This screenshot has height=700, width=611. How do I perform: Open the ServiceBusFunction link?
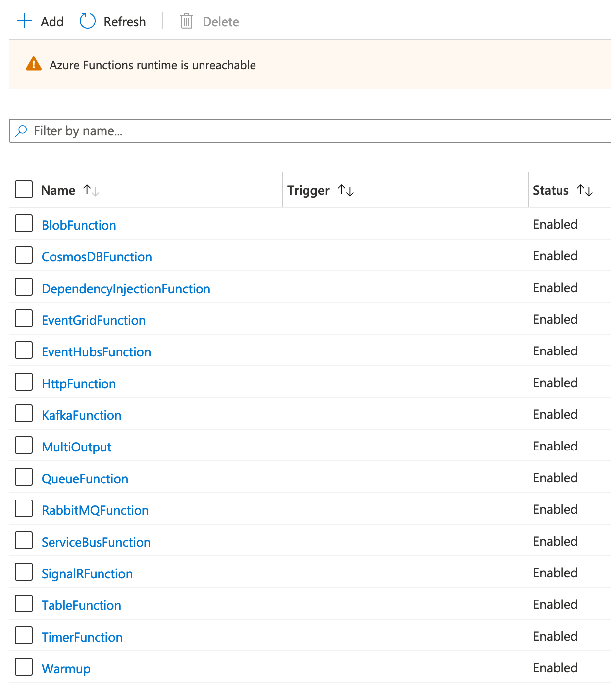[96, 541]
